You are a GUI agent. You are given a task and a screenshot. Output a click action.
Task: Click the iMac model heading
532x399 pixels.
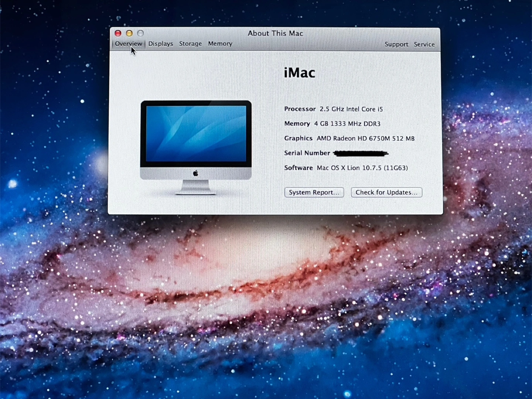[x=300, y=73]
